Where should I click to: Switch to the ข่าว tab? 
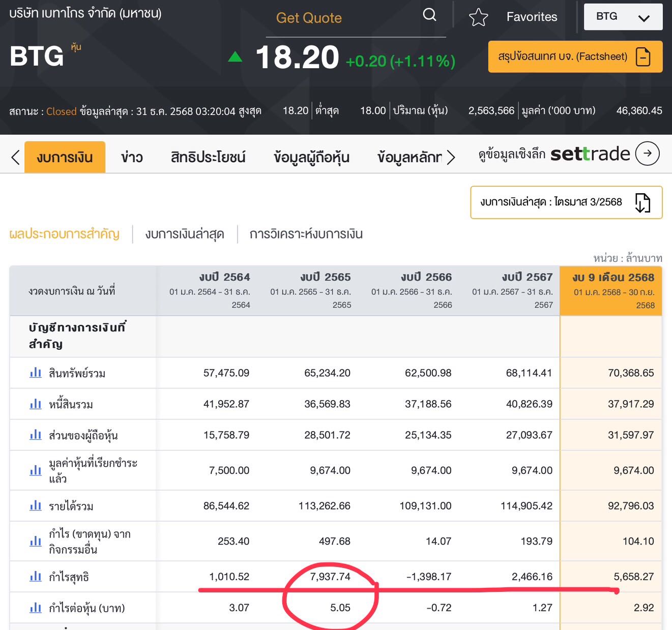pos(132,157)
